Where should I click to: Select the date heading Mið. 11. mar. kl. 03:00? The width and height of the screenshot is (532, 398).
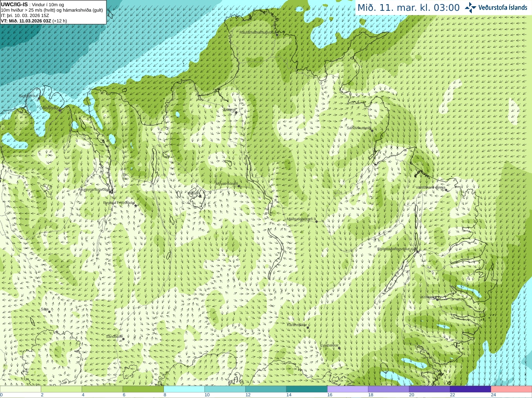pyautogui.click(x=409, y=8)
